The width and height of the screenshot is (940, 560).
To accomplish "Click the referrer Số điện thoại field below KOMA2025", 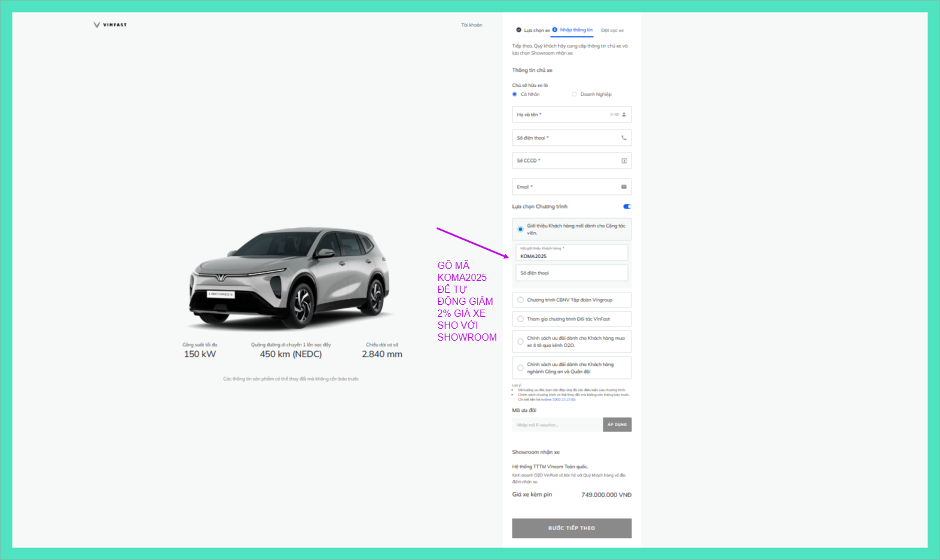I will click(572, 273).
